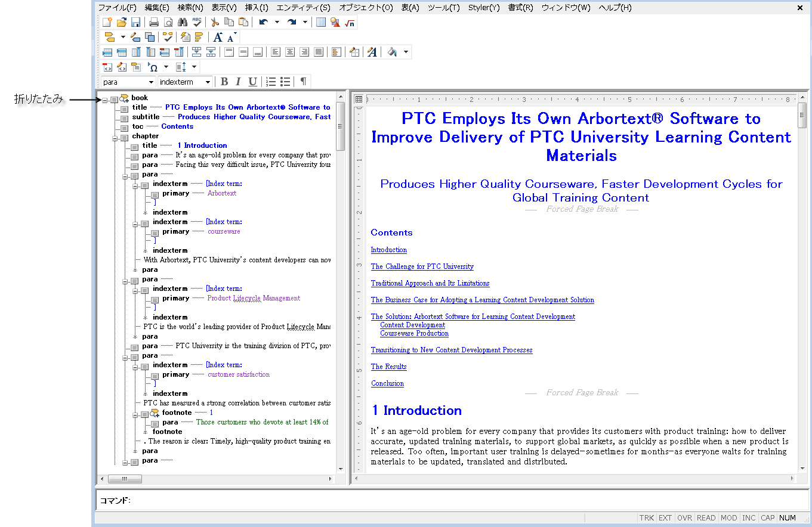
Task: Align cell text left in the table toolbar
Action: coord(275,52)
